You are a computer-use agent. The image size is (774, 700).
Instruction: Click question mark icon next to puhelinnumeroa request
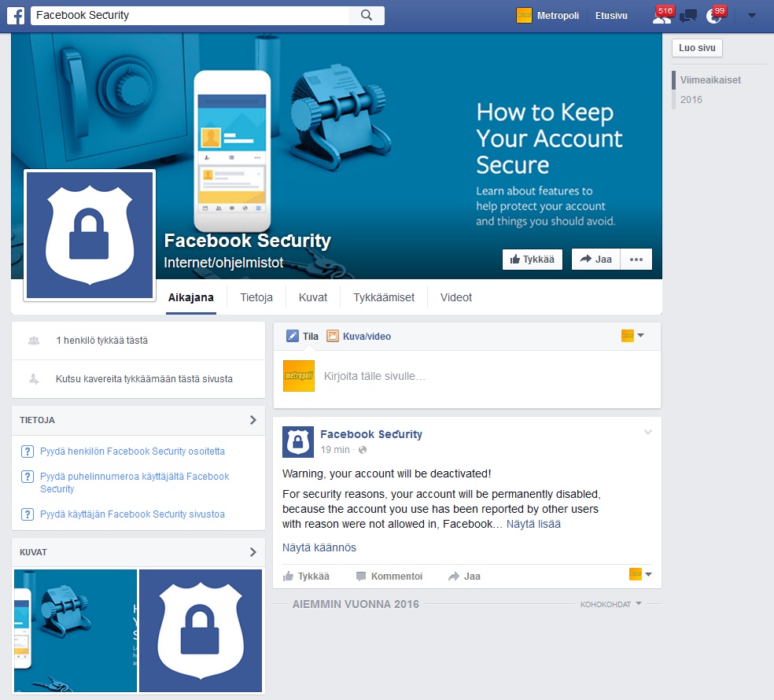tap(28, 477)
